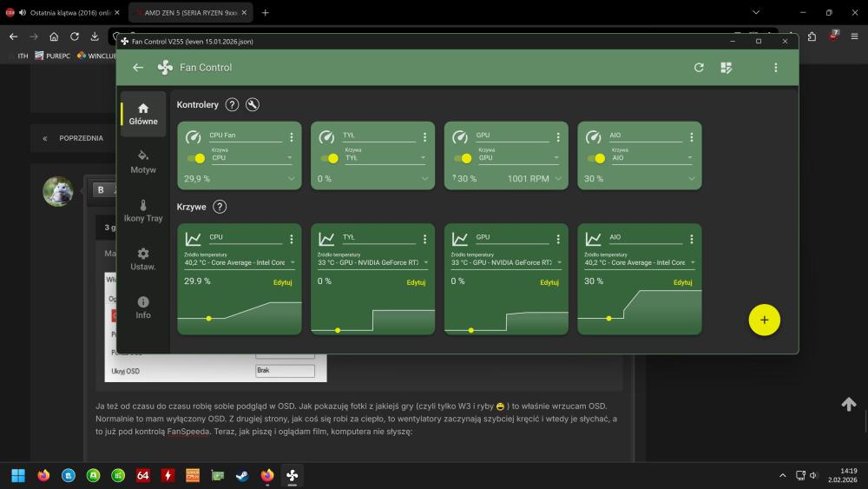Toggle the TYŁ controller switch

click(329, 158)
